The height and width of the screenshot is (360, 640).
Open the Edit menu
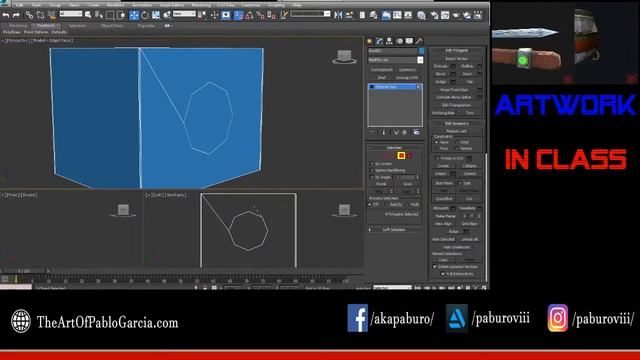click(20, 5)
